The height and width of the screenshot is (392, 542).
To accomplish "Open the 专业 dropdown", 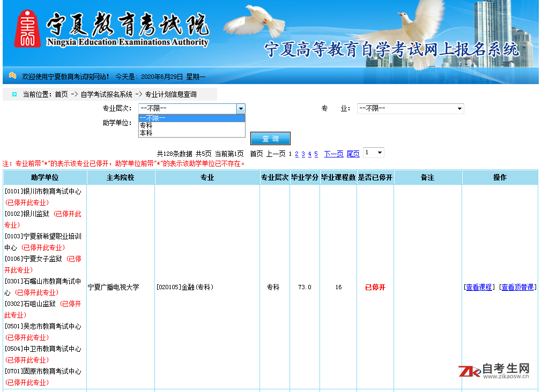I will [x=410, y=109].
